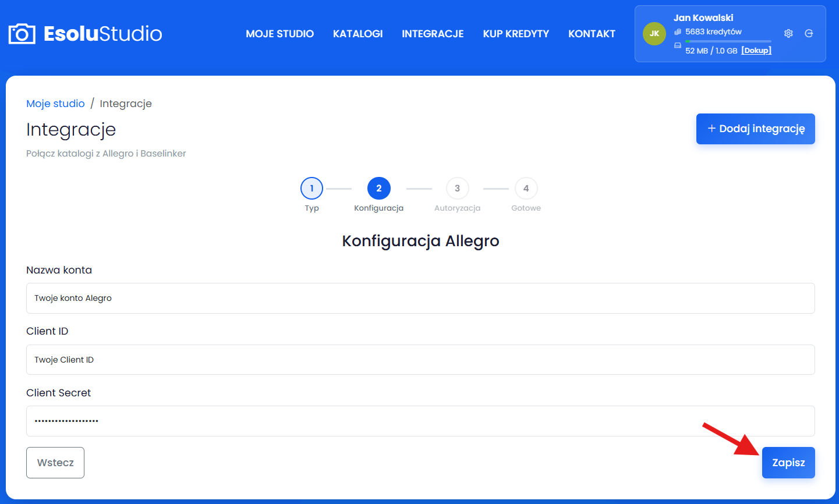Click the 52 MB / 1.0 GB text
This screenshot has width=839, height=504.
click(711, 51)
